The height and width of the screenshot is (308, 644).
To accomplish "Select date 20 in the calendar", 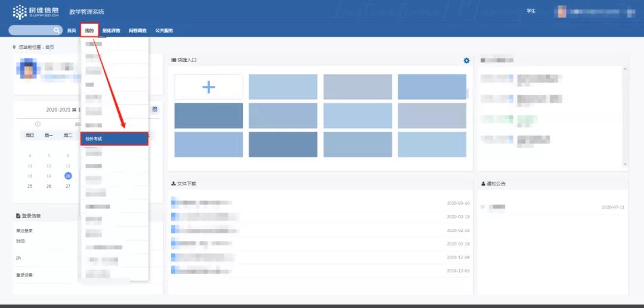I will (x=68, y=176).
